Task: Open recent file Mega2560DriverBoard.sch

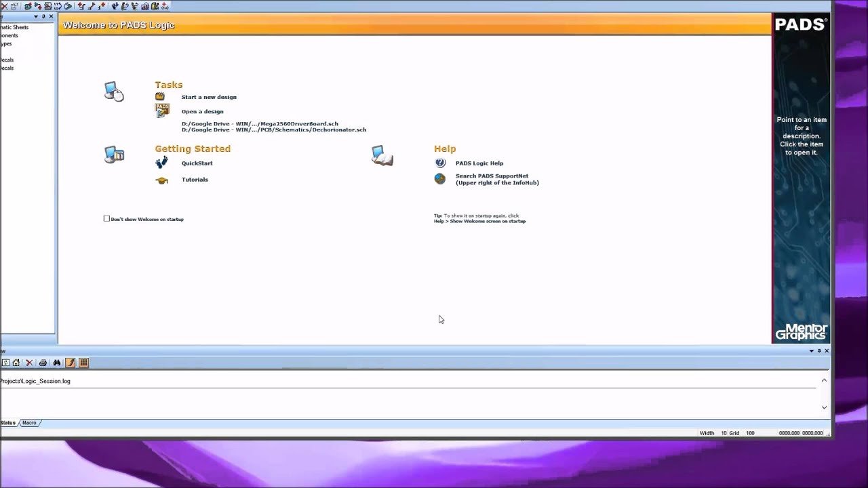Action: coord(260,124)
